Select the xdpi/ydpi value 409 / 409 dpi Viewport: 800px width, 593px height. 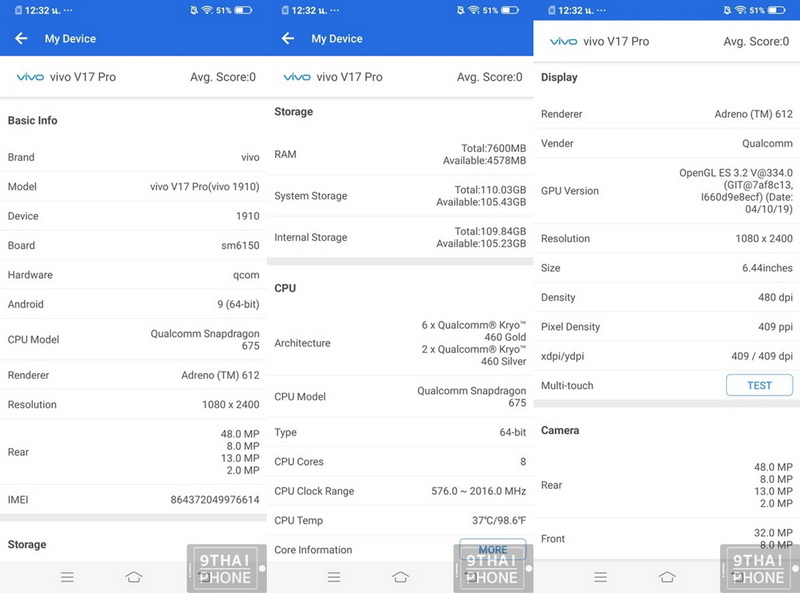tap(762, 356)
